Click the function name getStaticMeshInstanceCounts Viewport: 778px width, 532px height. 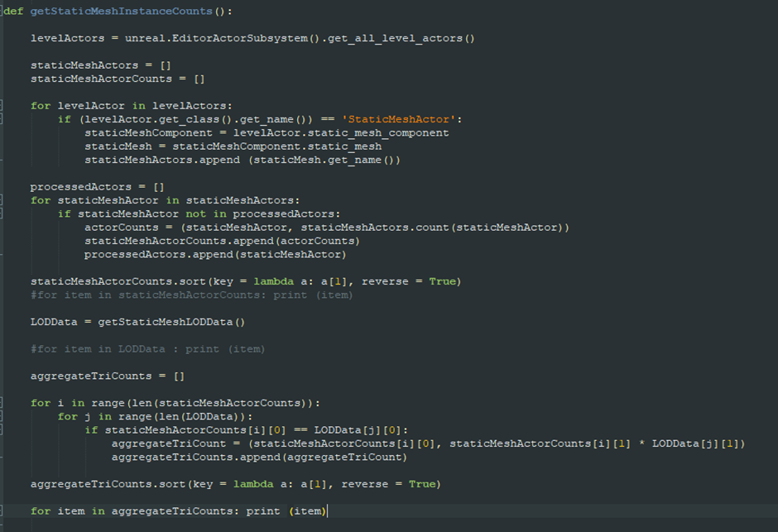click(121, 11)
